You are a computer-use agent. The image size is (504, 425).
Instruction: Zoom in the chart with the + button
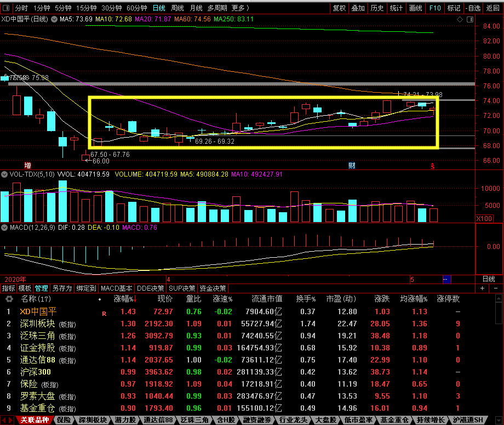(x=482, y=288)
